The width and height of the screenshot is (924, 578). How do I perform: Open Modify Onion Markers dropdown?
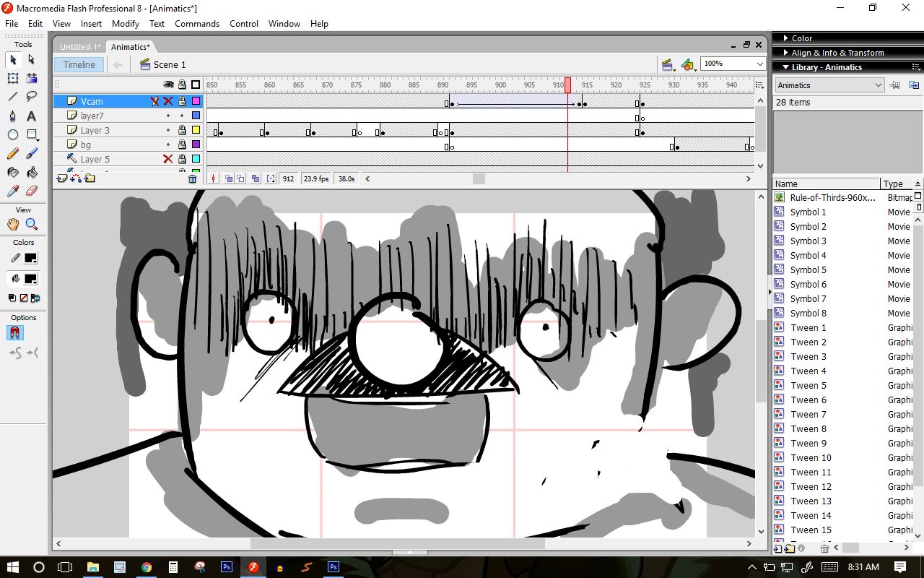pyautogui.click(x=271, y=178)
